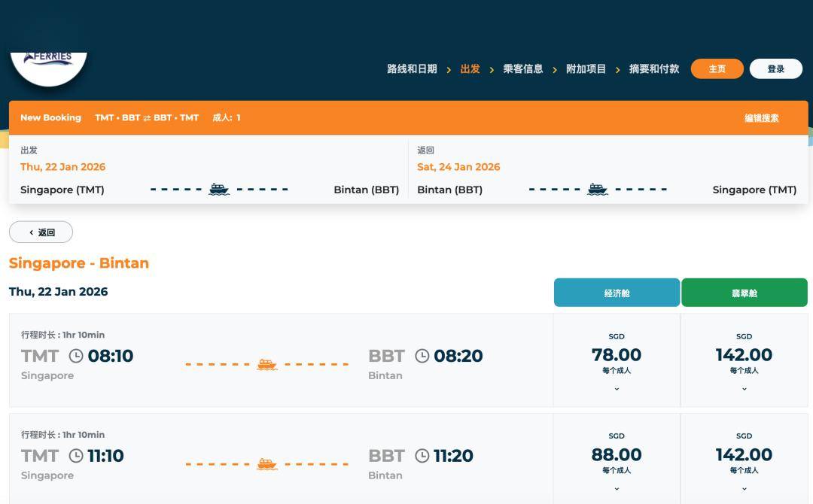
Task: Click the 返回 back button
Action: 41,232
